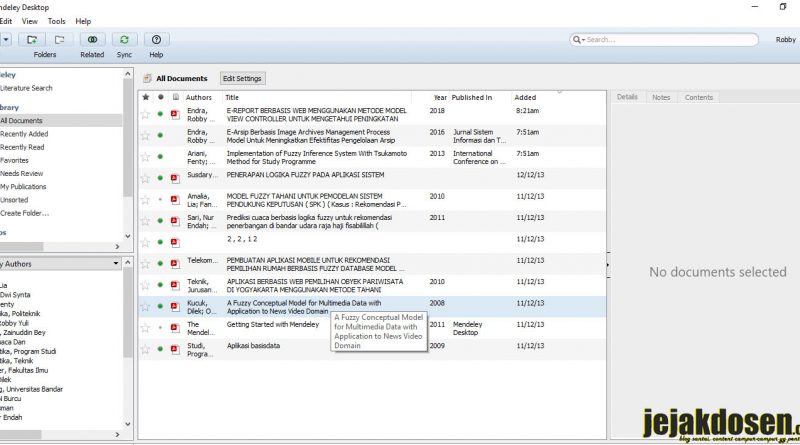Switch to the Details tab
800x445 pixels.
[x=627, y=97]
